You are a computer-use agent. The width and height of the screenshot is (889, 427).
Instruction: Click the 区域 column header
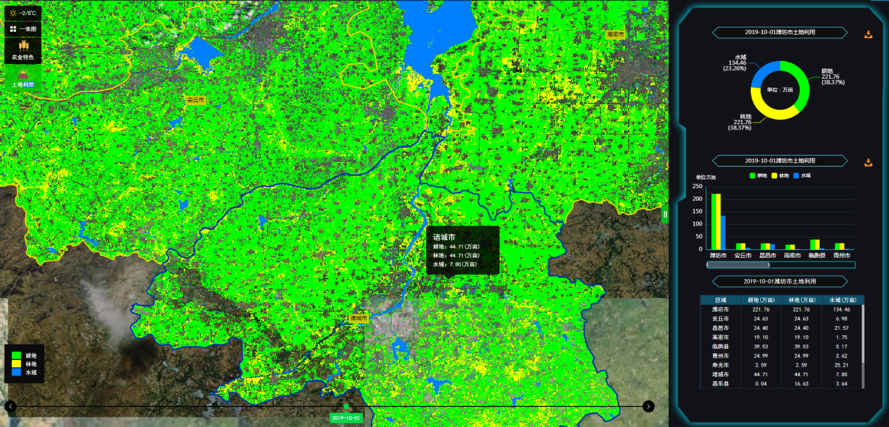pyautogui.click(x=720, y=299)
